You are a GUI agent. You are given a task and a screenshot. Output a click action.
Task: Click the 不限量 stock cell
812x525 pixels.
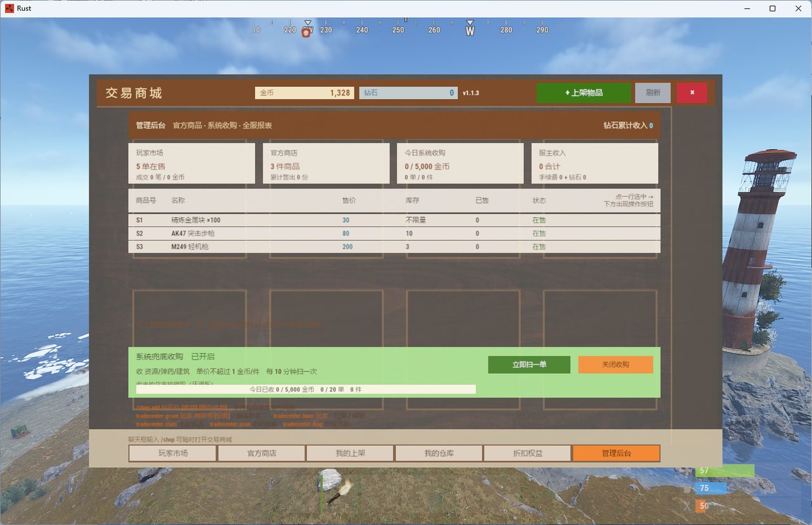pyautogui.click(x=416, y=220)
